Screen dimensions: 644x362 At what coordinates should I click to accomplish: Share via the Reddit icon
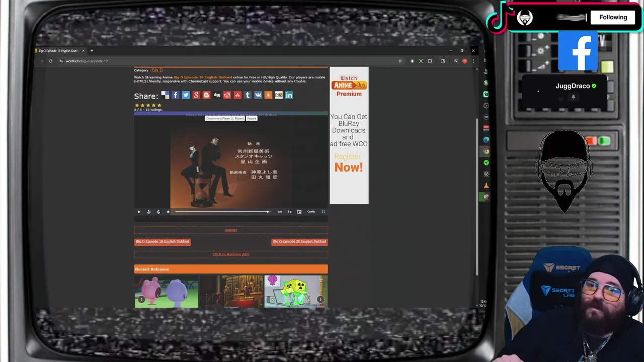click(x=227, y=95)
